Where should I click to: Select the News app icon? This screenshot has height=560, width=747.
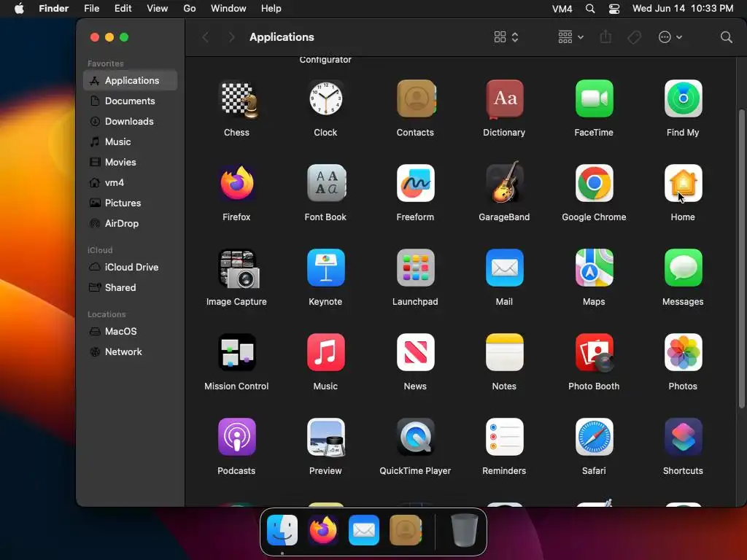coord(415,352)
